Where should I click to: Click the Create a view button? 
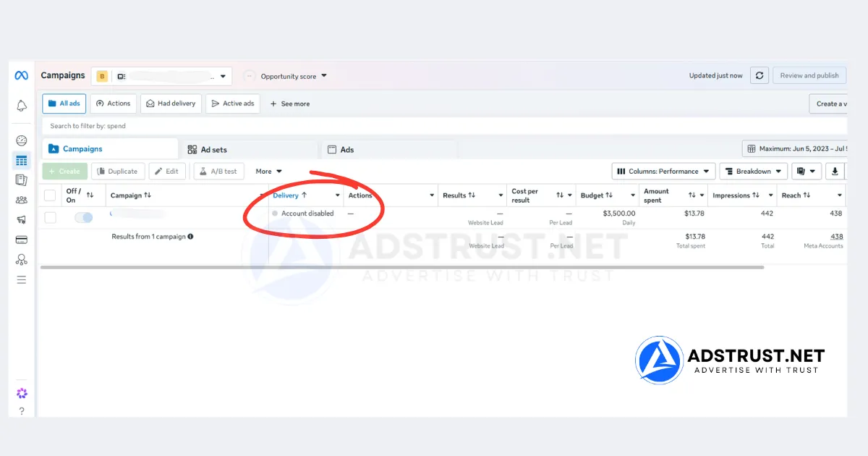[828, 104]
